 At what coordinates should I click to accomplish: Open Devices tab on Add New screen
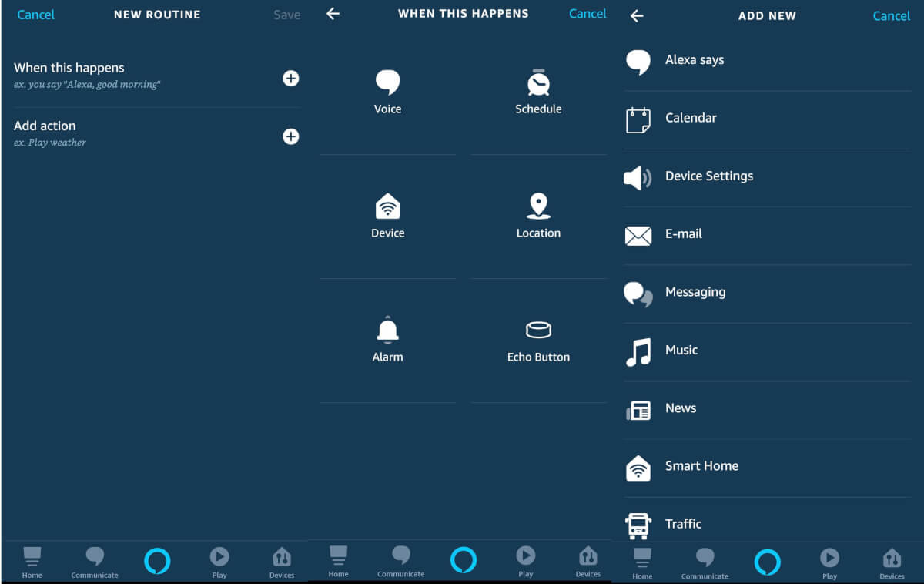click(x=892, y=562)
